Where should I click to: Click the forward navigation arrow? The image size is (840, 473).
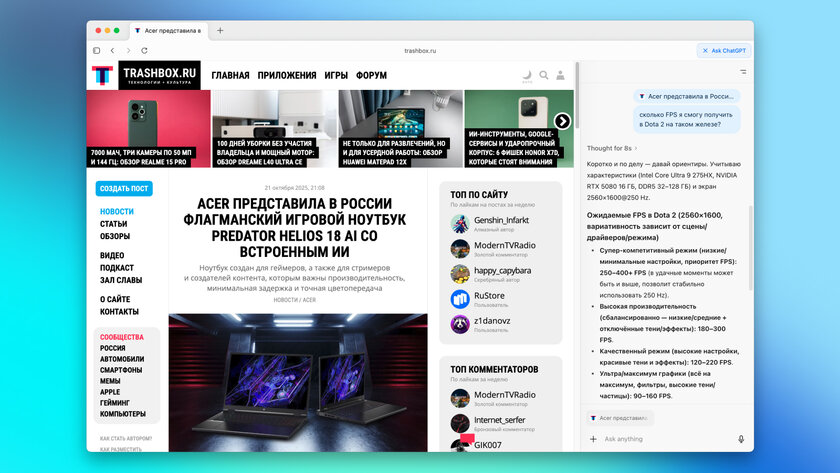129,50
